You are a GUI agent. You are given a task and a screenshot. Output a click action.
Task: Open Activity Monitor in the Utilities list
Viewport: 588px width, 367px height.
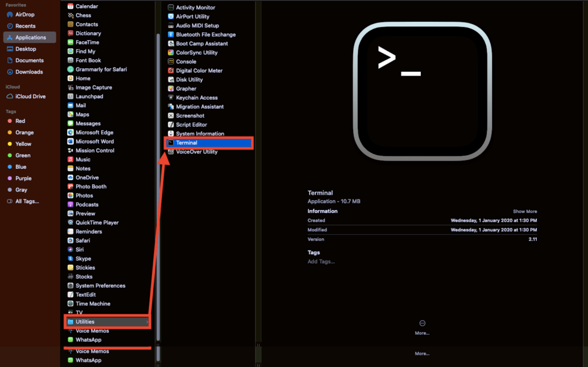[195, 7]
